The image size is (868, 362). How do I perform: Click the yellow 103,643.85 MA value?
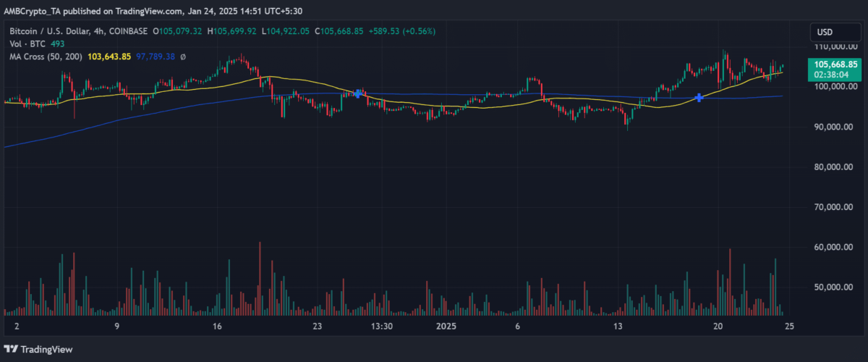pyautogui.click(x=108, y=56)
